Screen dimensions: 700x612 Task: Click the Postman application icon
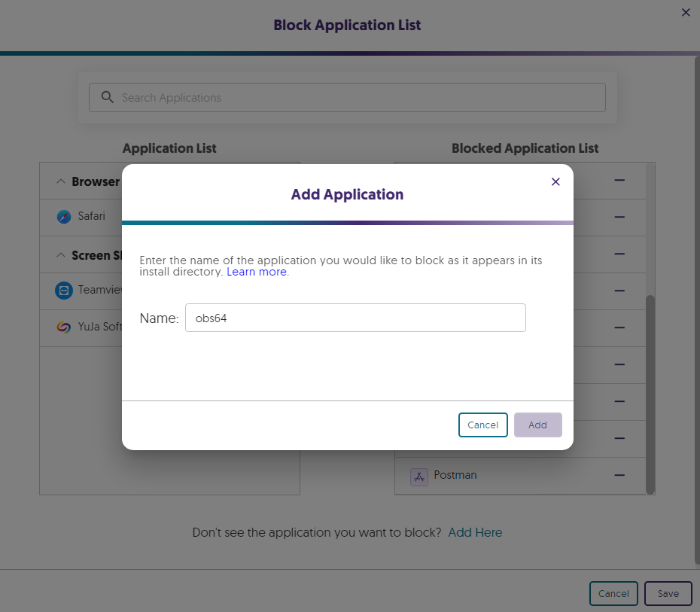click(418, 476)
